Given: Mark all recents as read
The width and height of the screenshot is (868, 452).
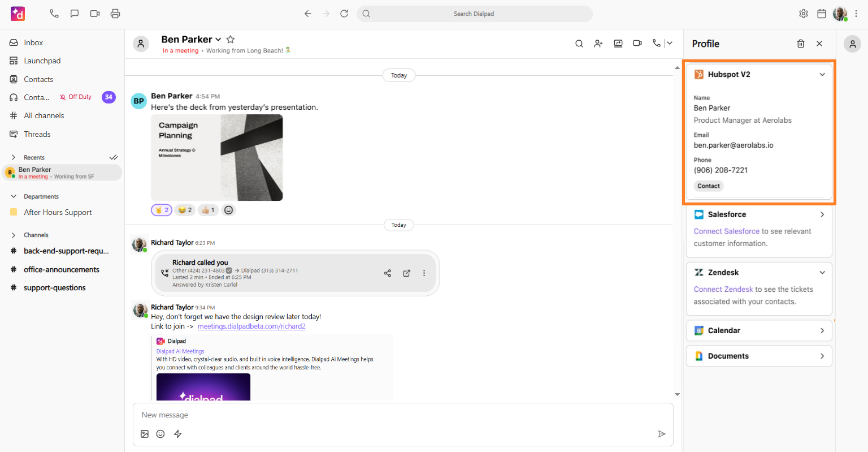Looking at the screenshot, I should (x=114, y=157).
